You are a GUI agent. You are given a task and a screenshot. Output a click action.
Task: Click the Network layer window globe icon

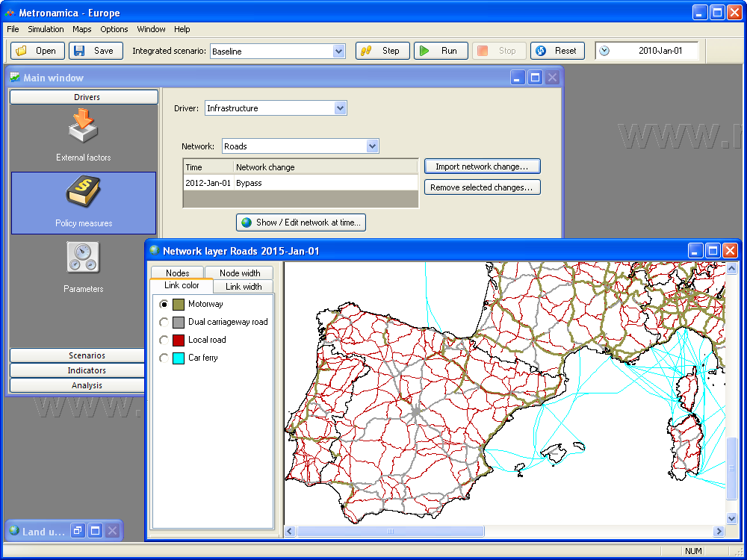(155, 250)
